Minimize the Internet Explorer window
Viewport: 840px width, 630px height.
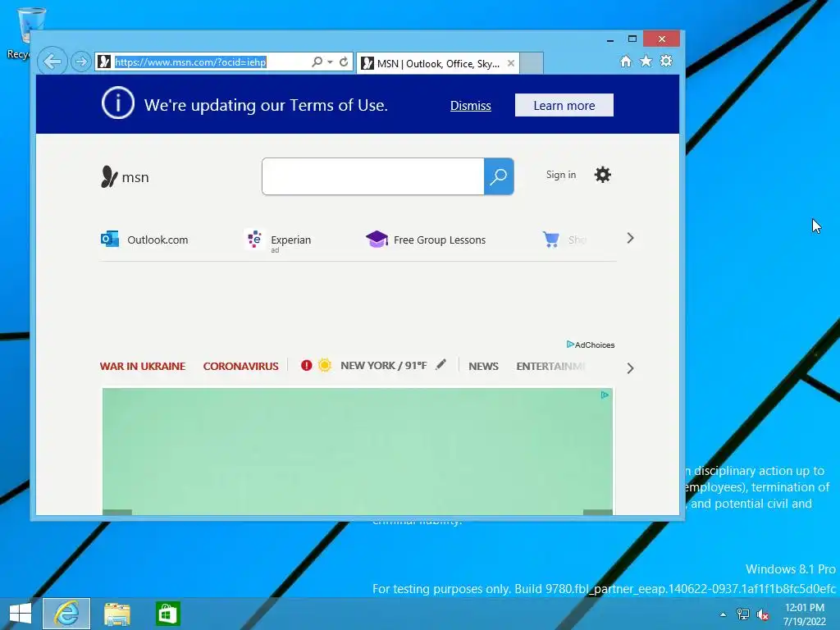(x=610, y=39)
